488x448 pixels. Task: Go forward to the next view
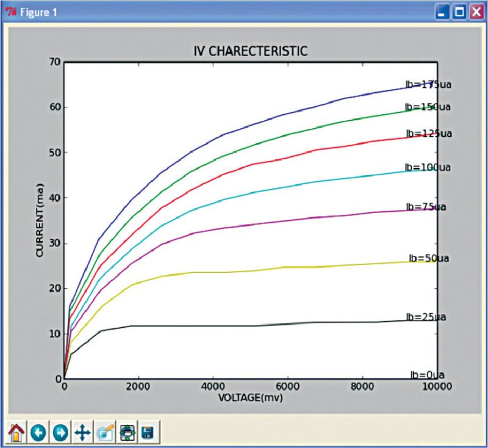[60, 433]
